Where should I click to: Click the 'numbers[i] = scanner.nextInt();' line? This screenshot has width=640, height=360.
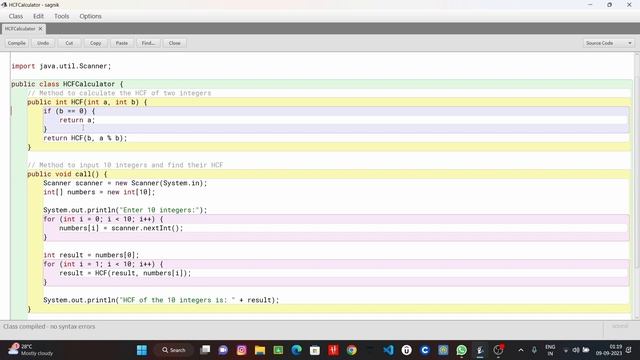(x=121, y=228)
